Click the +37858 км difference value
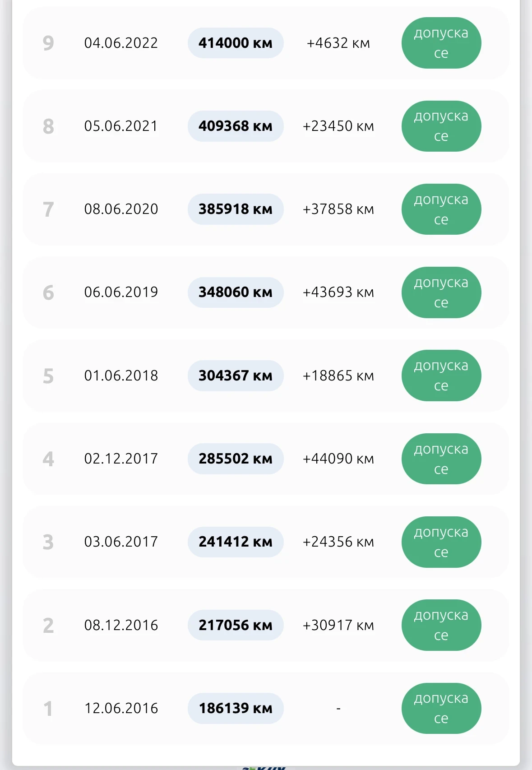532x770 pixels. (338, 209)
